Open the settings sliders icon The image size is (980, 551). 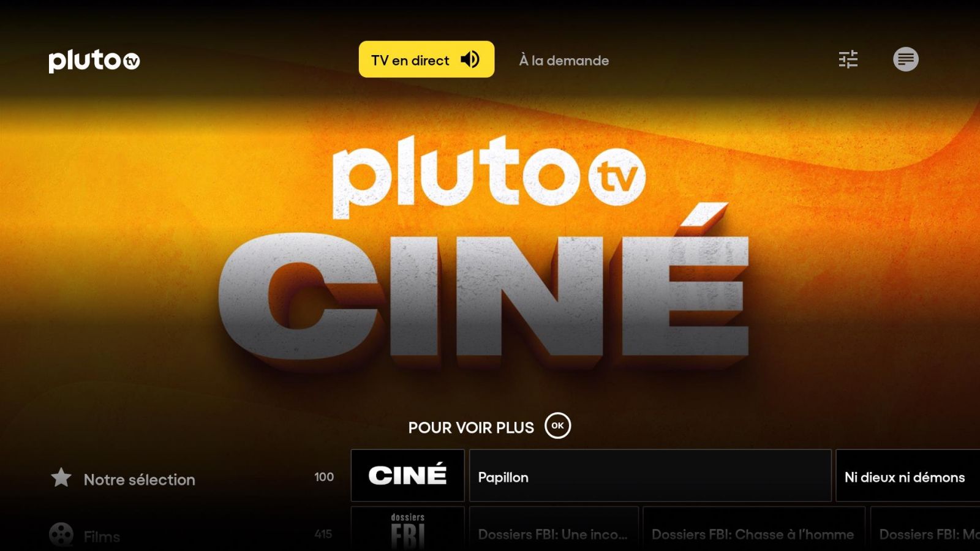[x=848, y=59]
